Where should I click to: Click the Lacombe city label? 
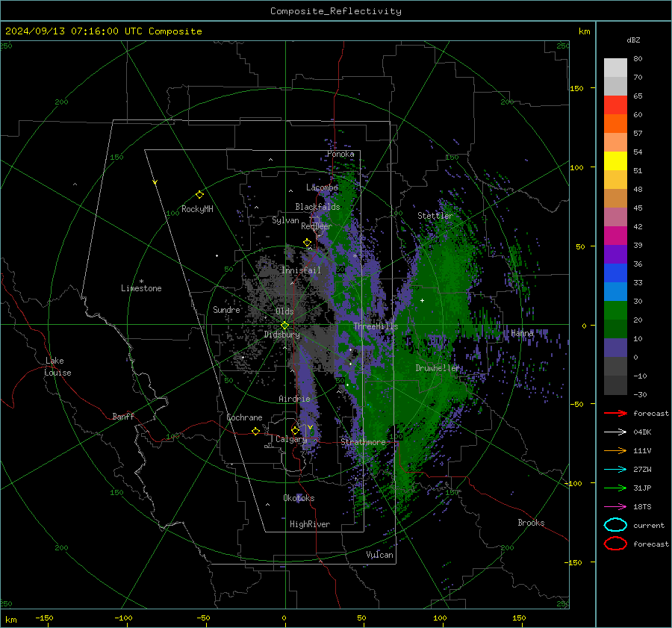[x=322, y=187]
